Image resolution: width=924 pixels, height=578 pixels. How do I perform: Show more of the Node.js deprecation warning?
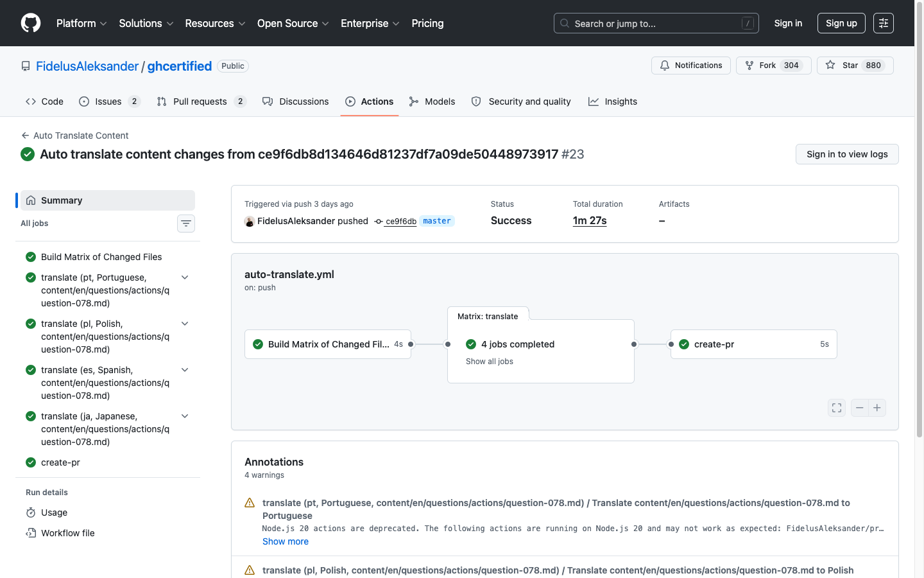[x=285, y=541]
